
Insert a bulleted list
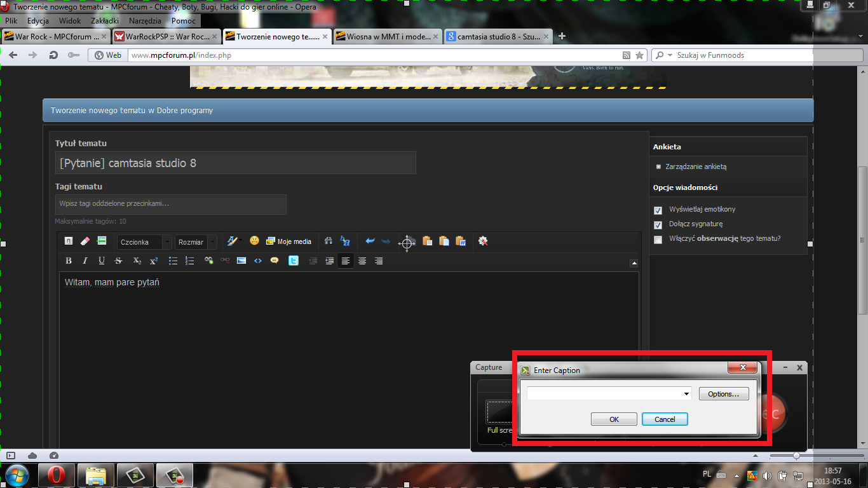click(x=173, y=261)
